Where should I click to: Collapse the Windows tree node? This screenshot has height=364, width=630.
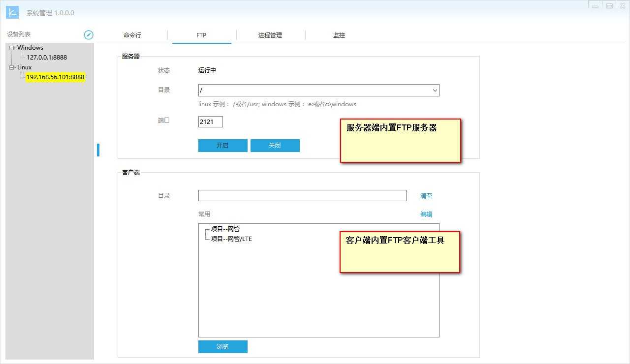(12, 48)
